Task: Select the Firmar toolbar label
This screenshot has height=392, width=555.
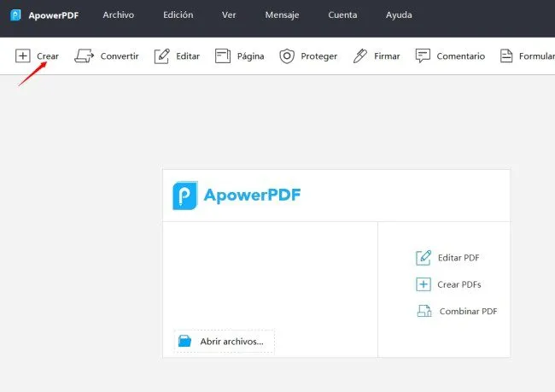Action: click(387, 56)
